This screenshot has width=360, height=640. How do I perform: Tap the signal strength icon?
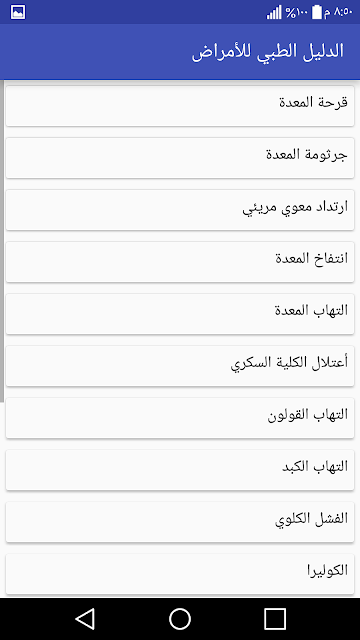tap(274, 12)
